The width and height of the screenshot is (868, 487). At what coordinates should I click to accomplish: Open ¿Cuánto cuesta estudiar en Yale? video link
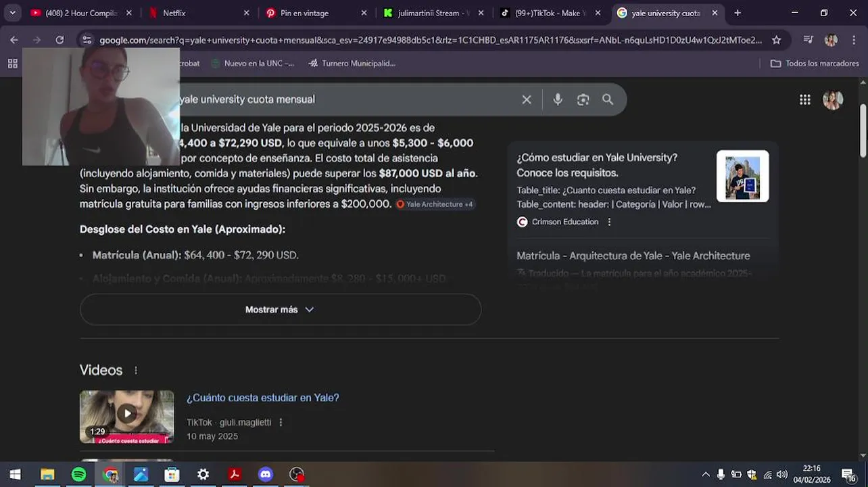(x=262, y=398)
